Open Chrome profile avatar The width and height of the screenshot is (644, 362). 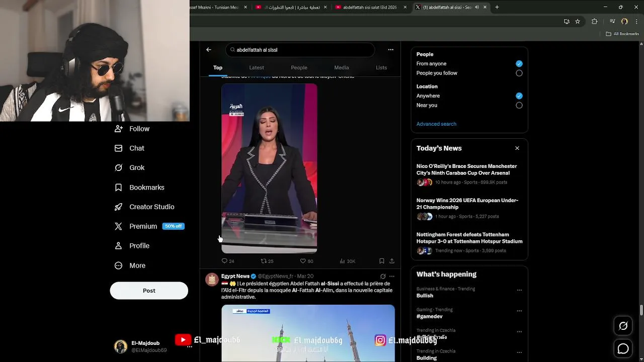(x=624, y=21)
